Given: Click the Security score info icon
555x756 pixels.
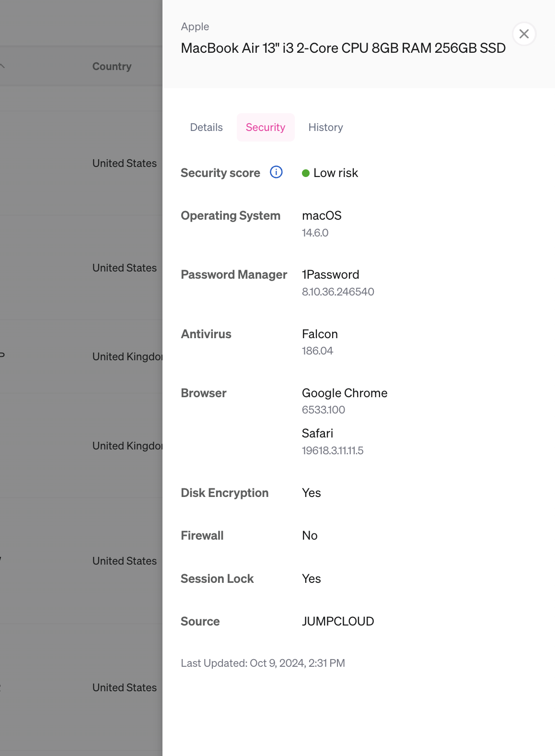Looking at the screenshot, I should pos(276,172).
